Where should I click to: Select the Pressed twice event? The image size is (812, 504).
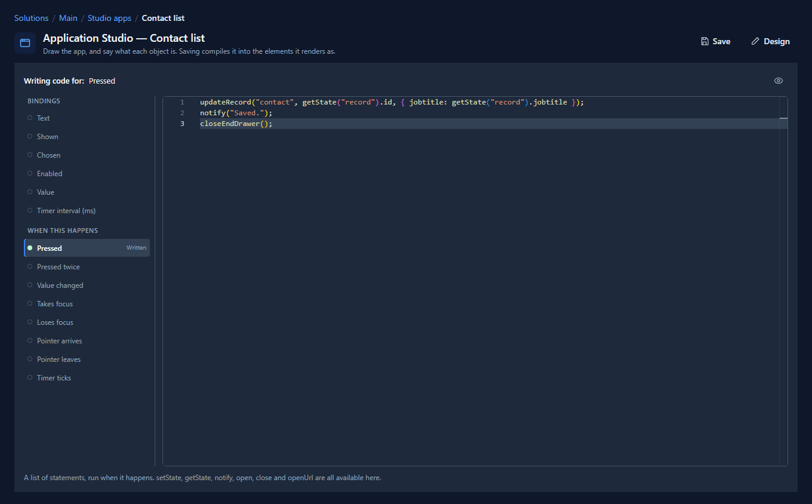pyautogui.click(x=87, y=267)
